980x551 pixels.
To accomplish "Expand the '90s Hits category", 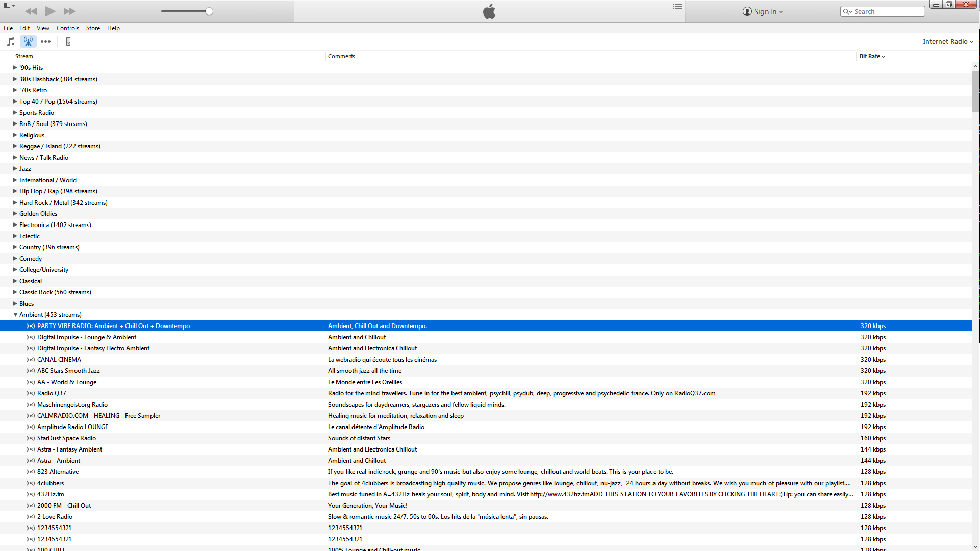I will coord(15,67).
